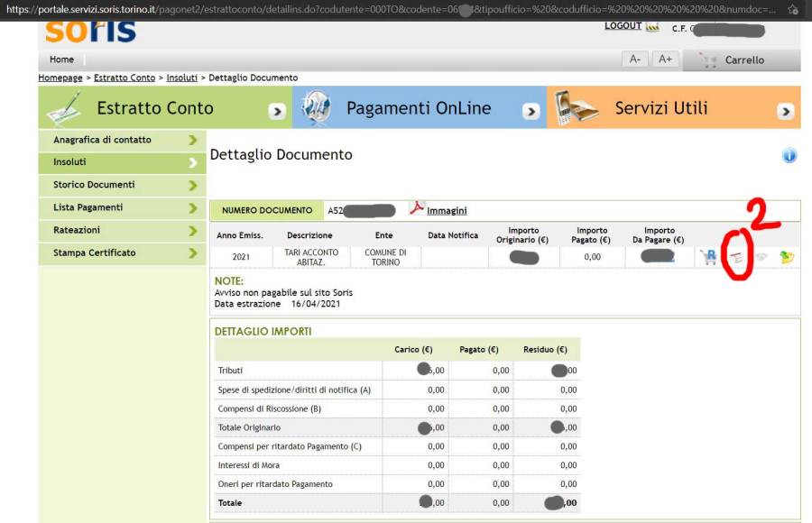Decrease font size with A- button
This screenshot has width=812, height=523.
pos(635,60)
